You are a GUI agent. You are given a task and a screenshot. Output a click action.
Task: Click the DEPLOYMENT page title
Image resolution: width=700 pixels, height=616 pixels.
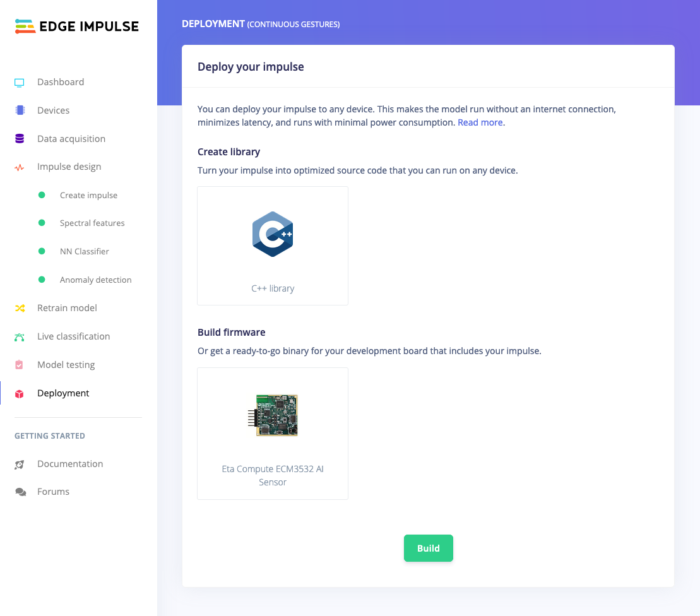click(x=213, y=23)
